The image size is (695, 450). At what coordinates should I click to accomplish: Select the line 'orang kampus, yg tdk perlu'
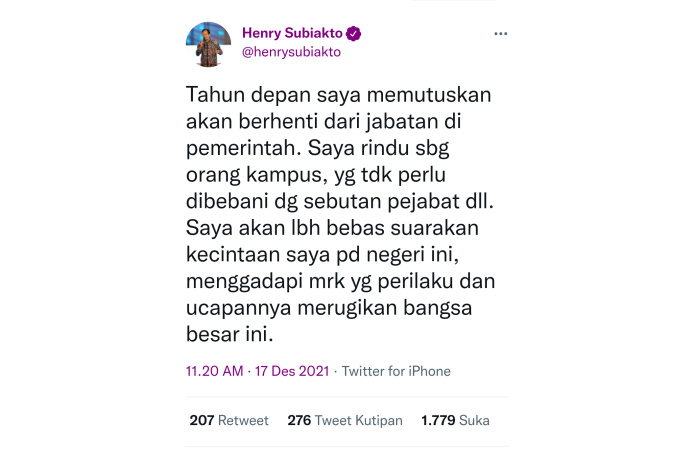click(x=316, y=175)
